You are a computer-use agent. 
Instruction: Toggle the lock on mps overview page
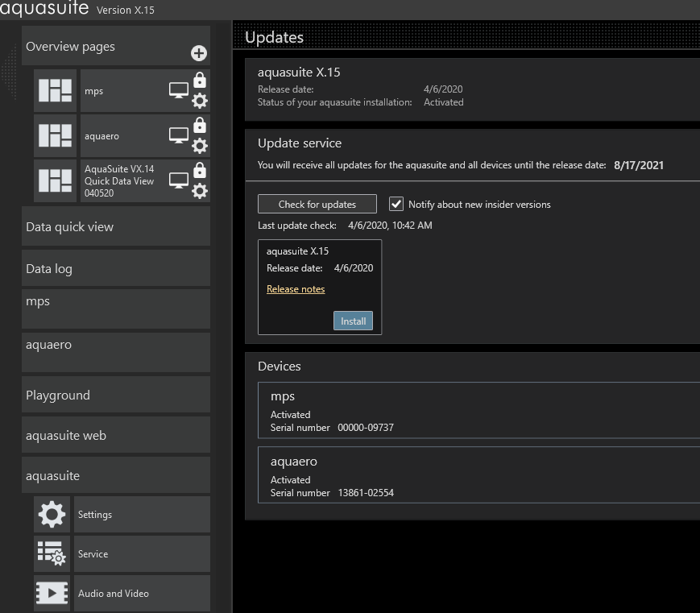point(199,81)
